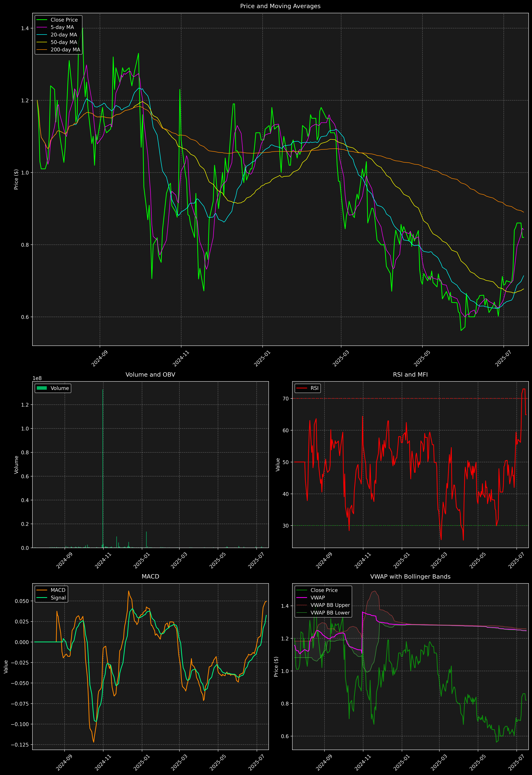Click the 1.4 y-axis tick on top chart
The image size is (532, 775).
click(25, 28)
